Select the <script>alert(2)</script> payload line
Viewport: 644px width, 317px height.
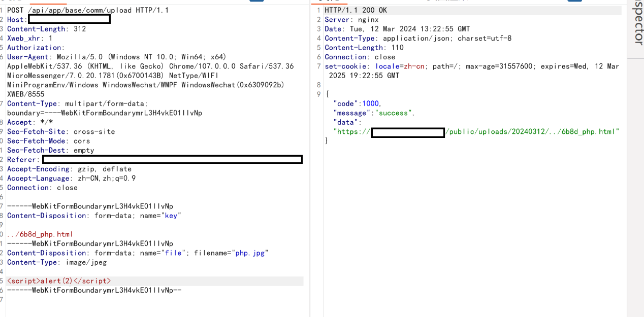click(x=59, y=281)
